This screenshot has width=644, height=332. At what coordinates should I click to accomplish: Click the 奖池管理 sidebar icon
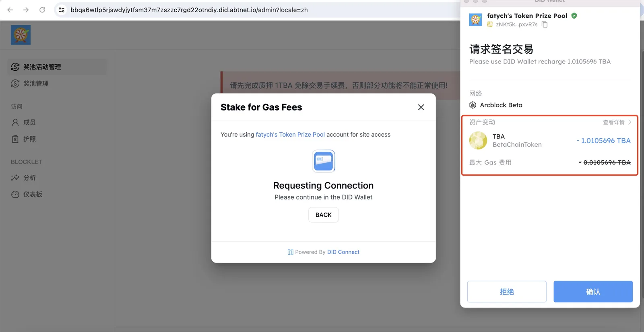point(15,83)
